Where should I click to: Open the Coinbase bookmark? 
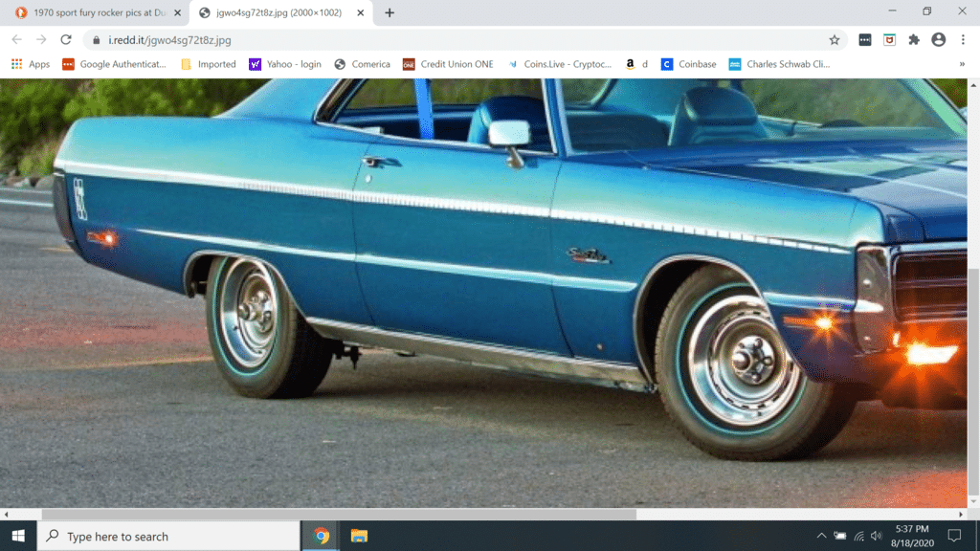(x=688, y=64)
